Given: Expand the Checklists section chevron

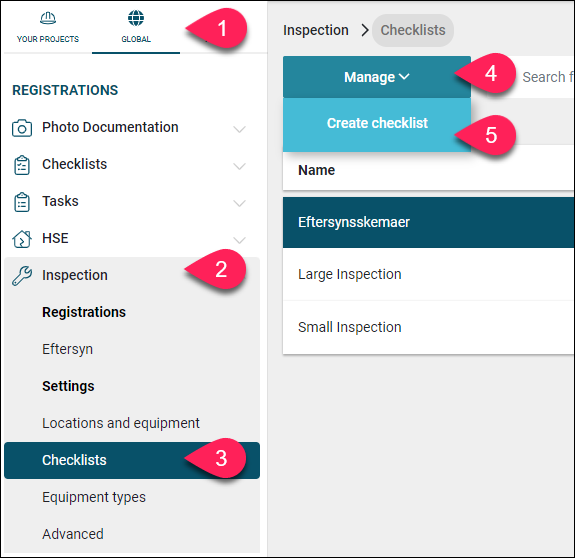Looking at the screenshot, I should [x=239, y=166].
